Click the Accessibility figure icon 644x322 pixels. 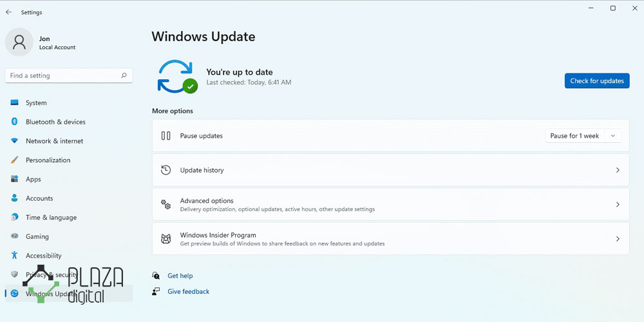[14, 256]
